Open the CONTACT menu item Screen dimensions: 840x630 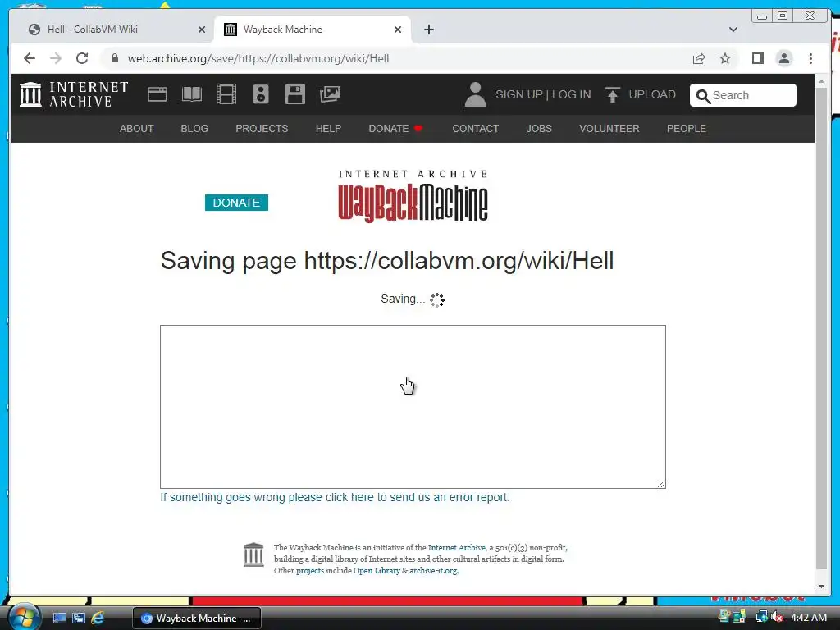tap(475, 129)
